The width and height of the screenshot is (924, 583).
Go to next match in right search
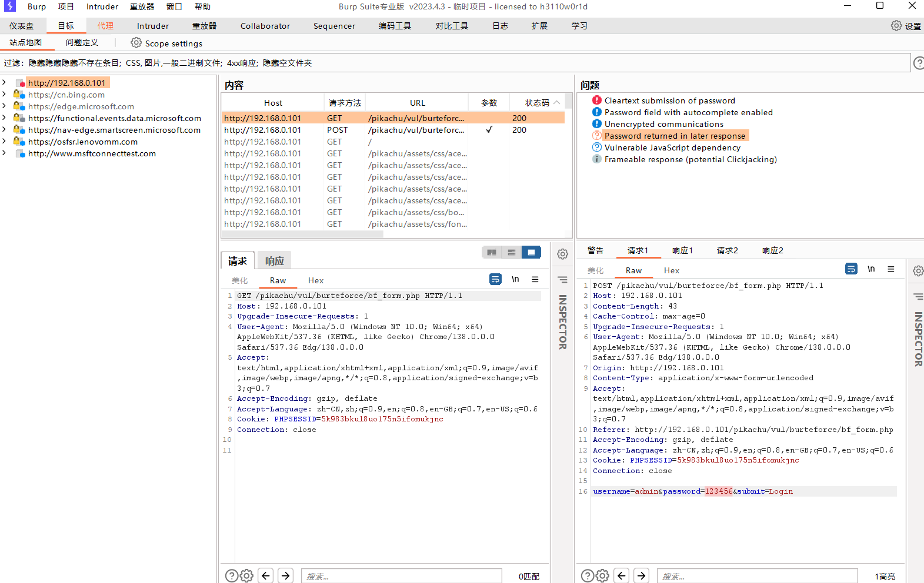pyautogui.click(x=642, y=576)
